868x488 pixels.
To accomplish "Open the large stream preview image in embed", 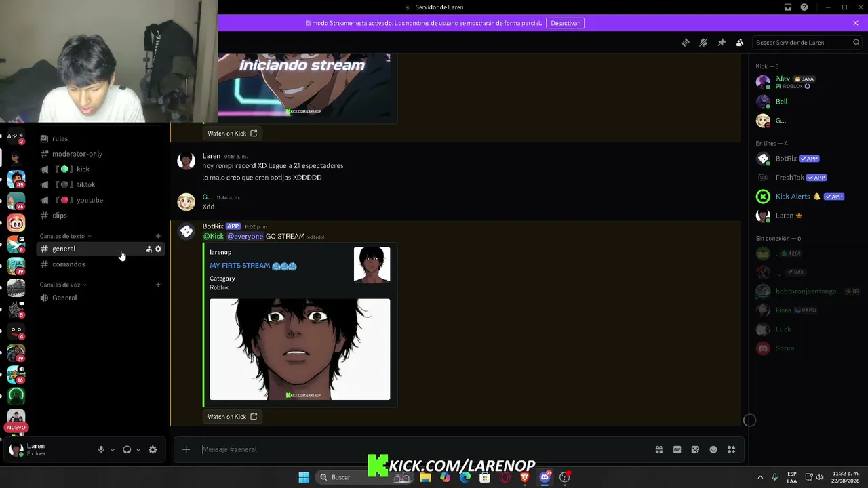I will click(300, 349).
